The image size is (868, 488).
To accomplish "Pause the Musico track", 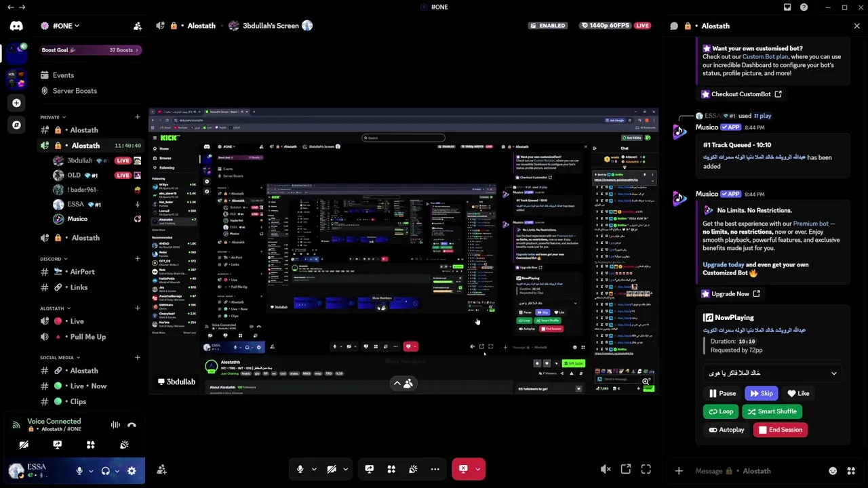I will click(x=722, y=393).
